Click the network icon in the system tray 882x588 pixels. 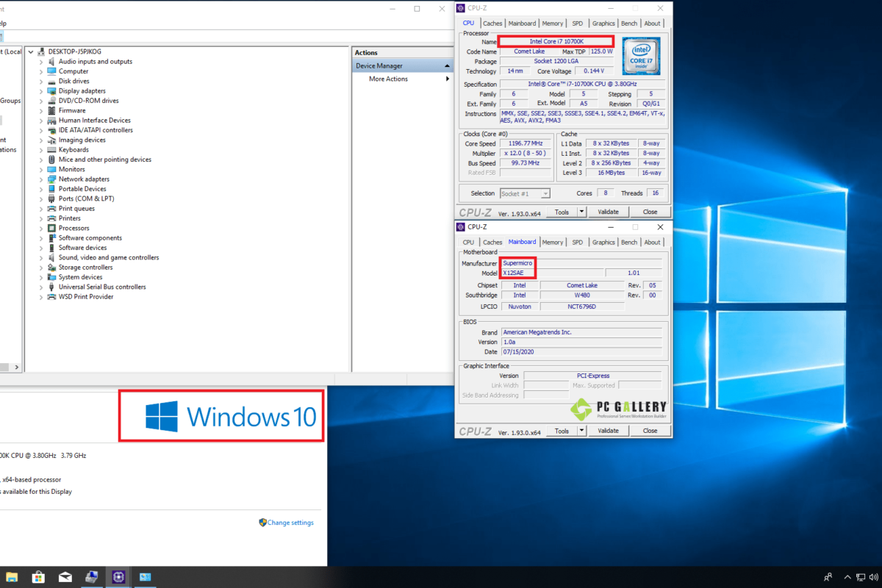[x=861, y=578]
